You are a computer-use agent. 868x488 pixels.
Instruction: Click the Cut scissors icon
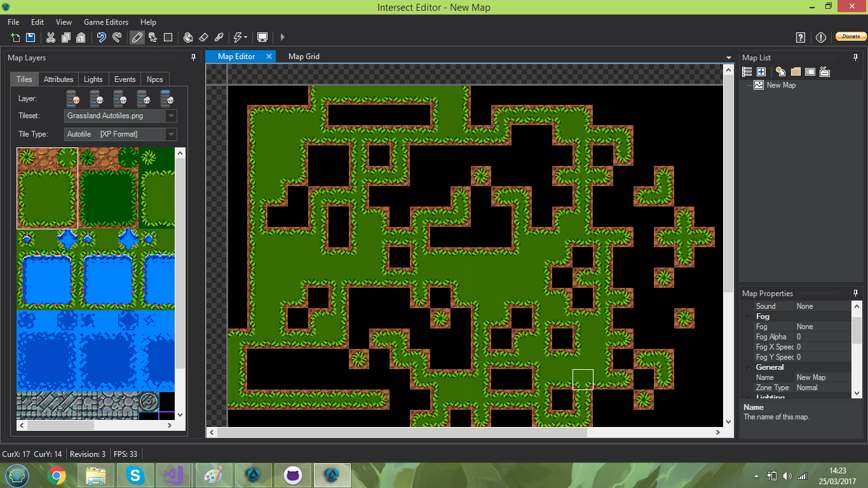[x=51, y=37]
